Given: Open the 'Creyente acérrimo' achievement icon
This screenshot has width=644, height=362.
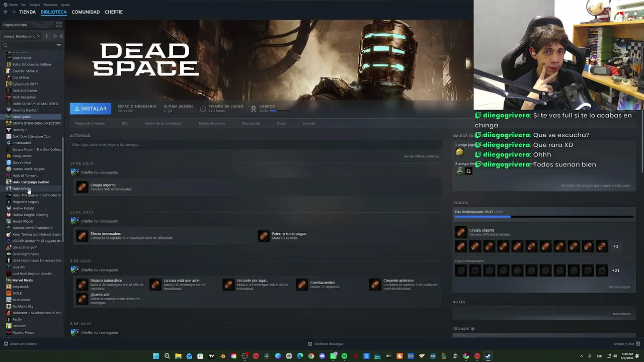Looking at the screenshot, I should tap(375, 285).
